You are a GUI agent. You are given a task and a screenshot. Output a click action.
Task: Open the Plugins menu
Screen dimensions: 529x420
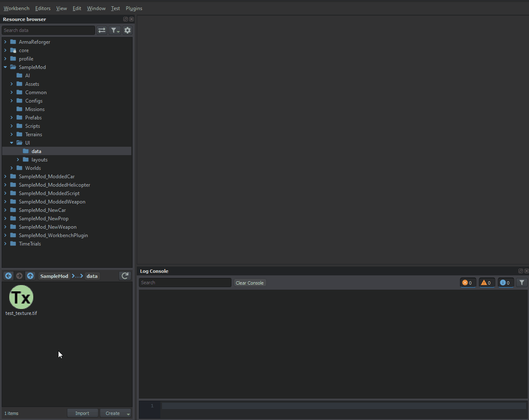[134, 8]
